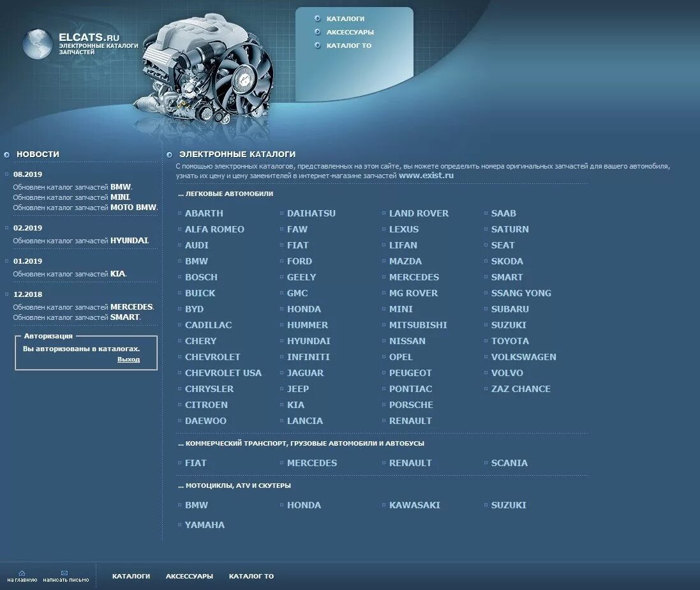Open АКСЕССУАРЫ in the top menu

(x=350, y=32)
